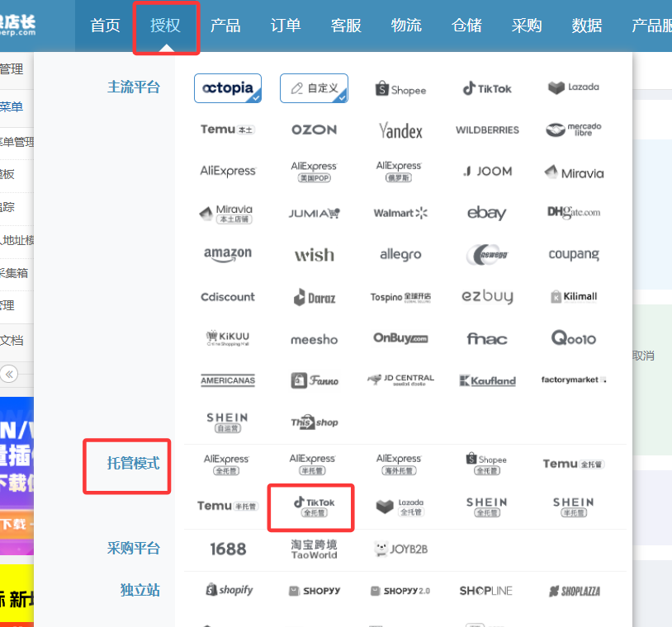Open OZON platform authorization

pyautogui.click(x=315, y=130)
